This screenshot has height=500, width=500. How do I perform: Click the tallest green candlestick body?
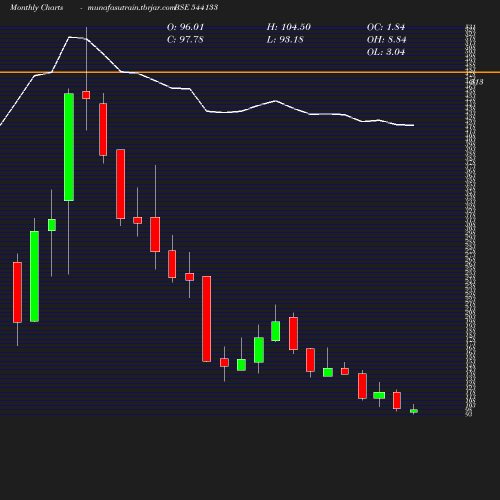tap(69, 147)
